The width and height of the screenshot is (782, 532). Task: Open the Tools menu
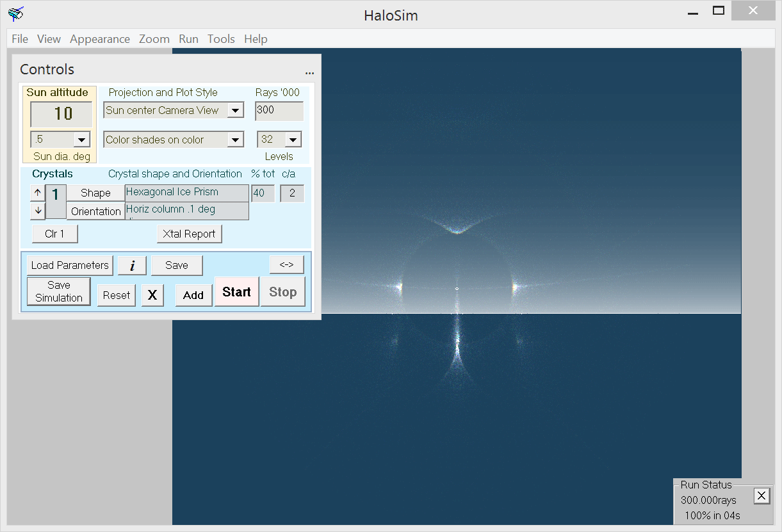[x=221, y=39]
